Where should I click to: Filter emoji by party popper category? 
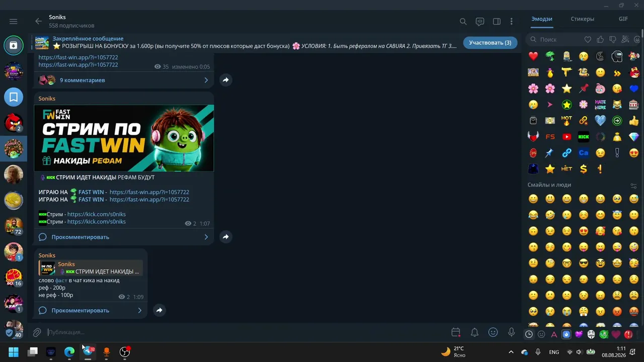pos(625,39)
